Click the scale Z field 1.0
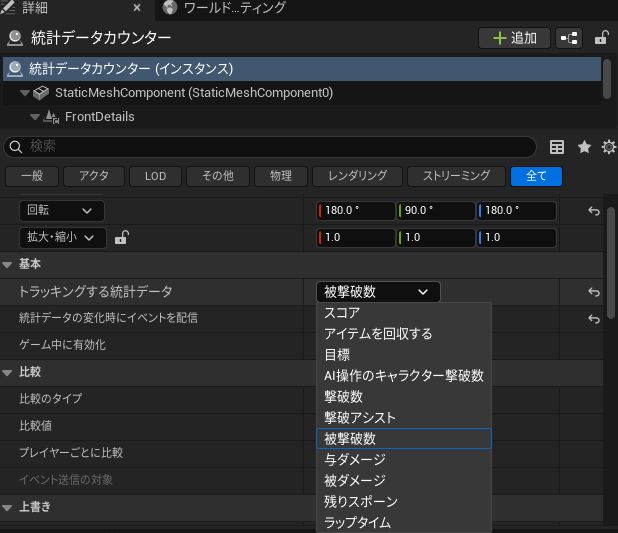The height and width of the screenshot is (533, 618). click(x=516, y=238)
